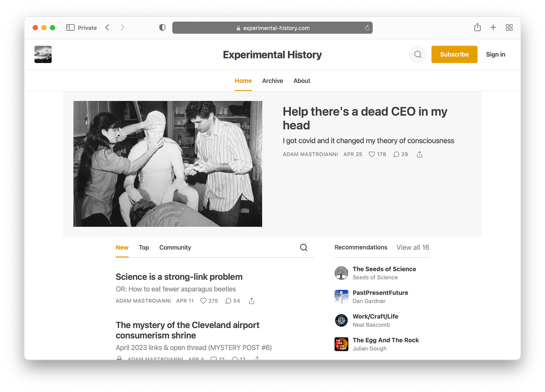Click the Sign in link
Screen dimensions: 545x392
tap(496, 54)
